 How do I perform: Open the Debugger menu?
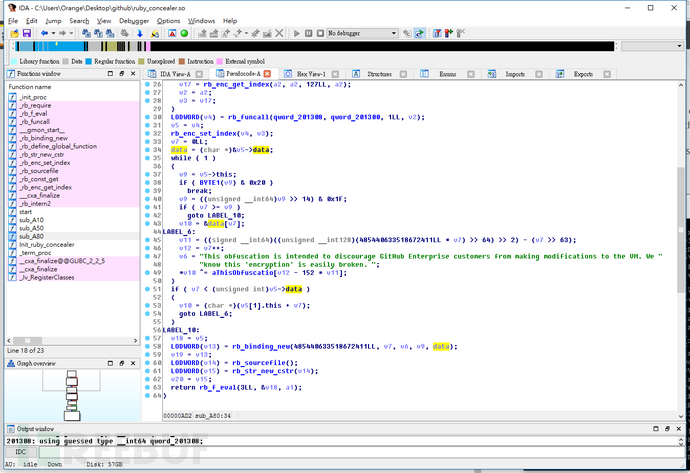coord(134,21)
